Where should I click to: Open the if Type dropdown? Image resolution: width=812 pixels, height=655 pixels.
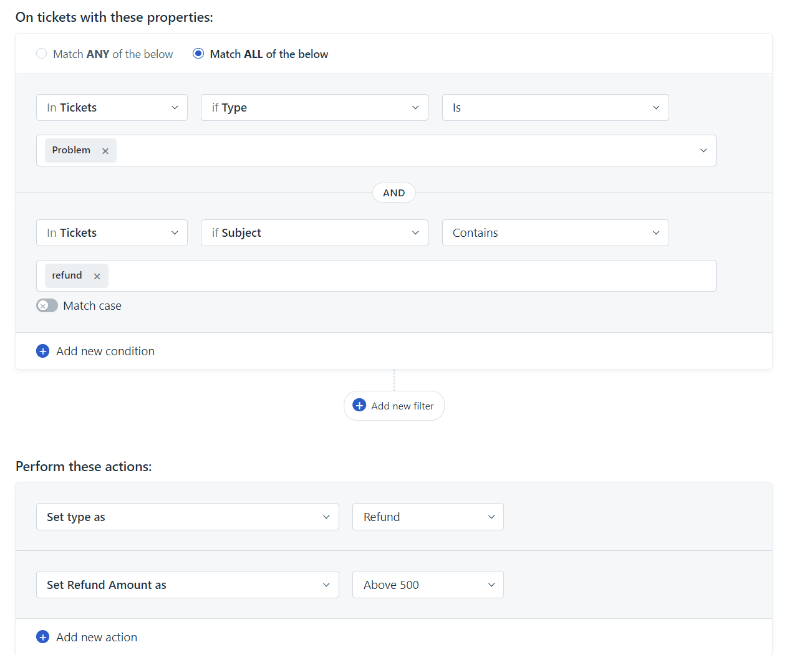pos(314,108)
